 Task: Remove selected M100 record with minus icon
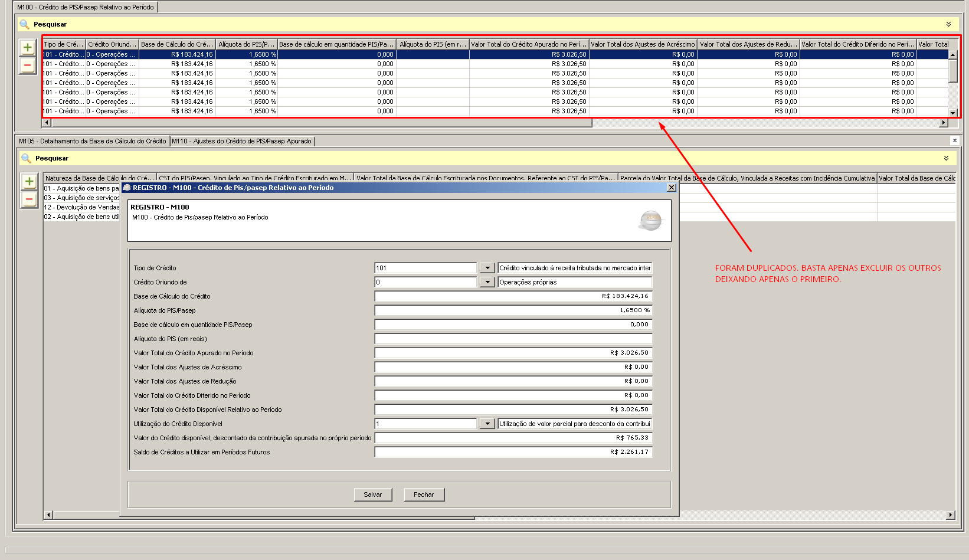28,65
